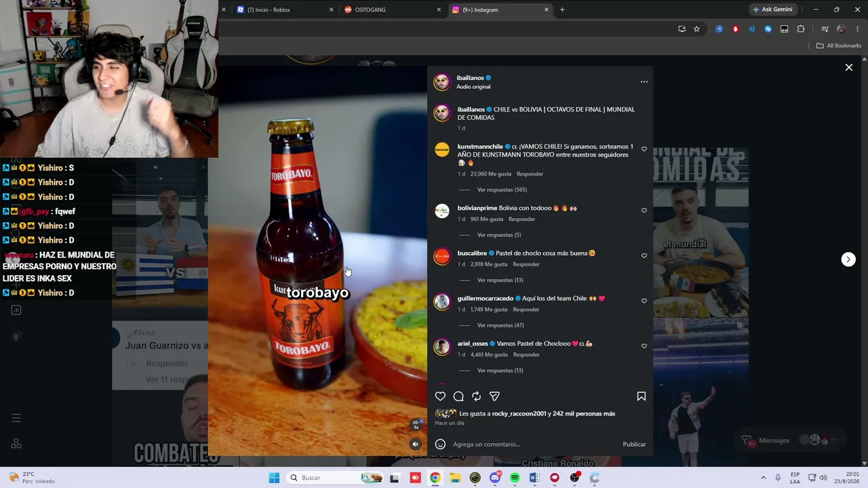The width and height of the screenshot is (868, 488).
Task: Like the guillermocarracedo comment
Action: point(644,301)
